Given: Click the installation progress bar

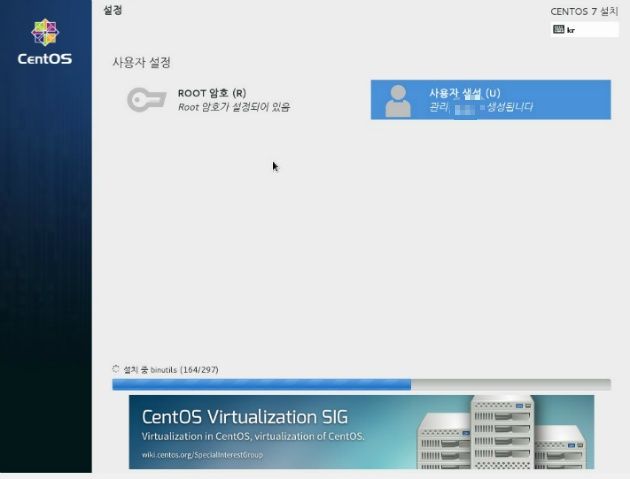Looking at the screenshot, I should coord(361,385).
